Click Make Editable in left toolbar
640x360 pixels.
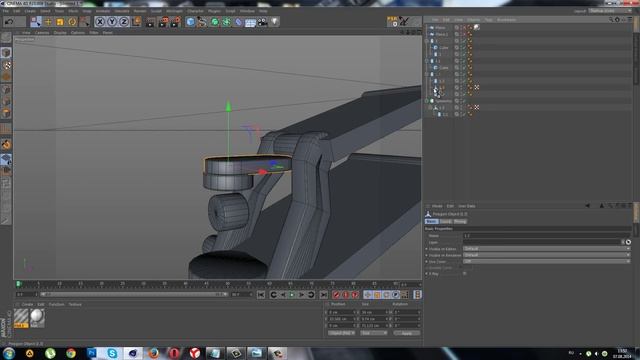[x=6, y=38]
